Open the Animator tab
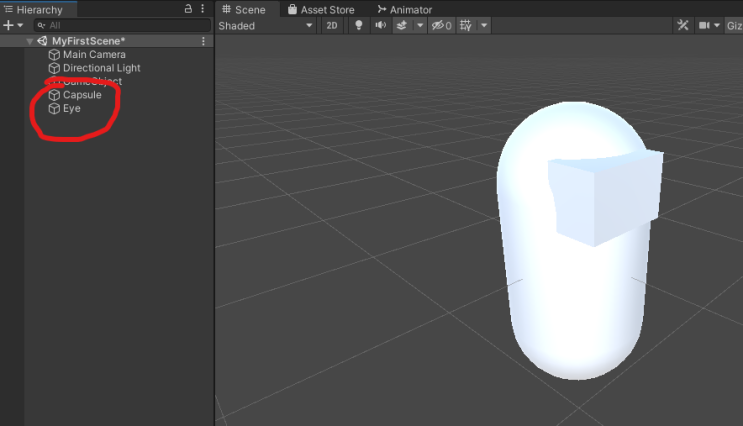This screenshot has width=743, height=426. 405,9
